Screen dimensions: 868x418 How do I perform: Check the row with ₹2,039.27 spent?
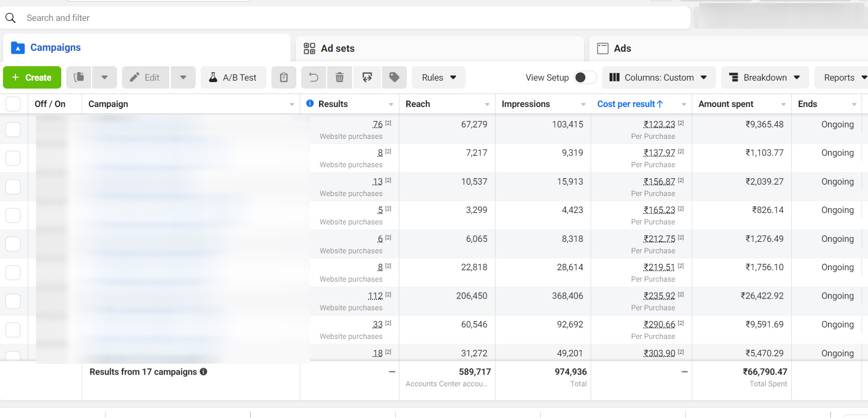pos(13,187)
